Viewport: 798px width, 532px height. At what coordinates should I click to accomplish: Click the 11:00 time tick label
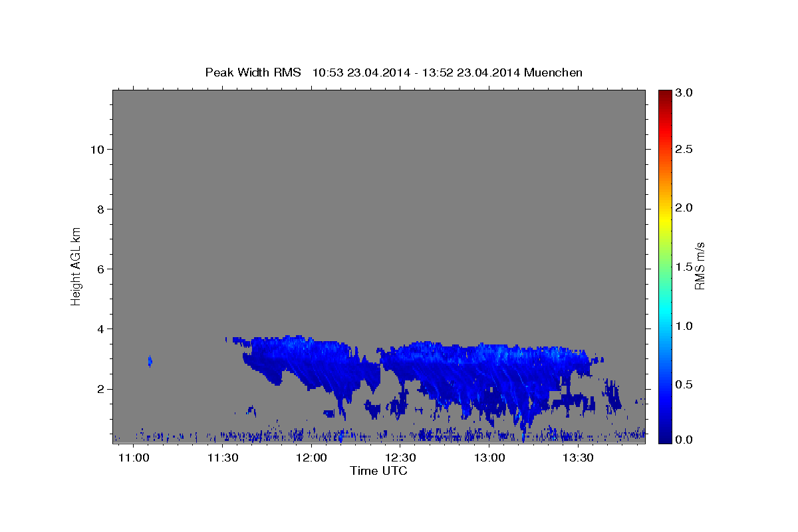tap(134, 458)
